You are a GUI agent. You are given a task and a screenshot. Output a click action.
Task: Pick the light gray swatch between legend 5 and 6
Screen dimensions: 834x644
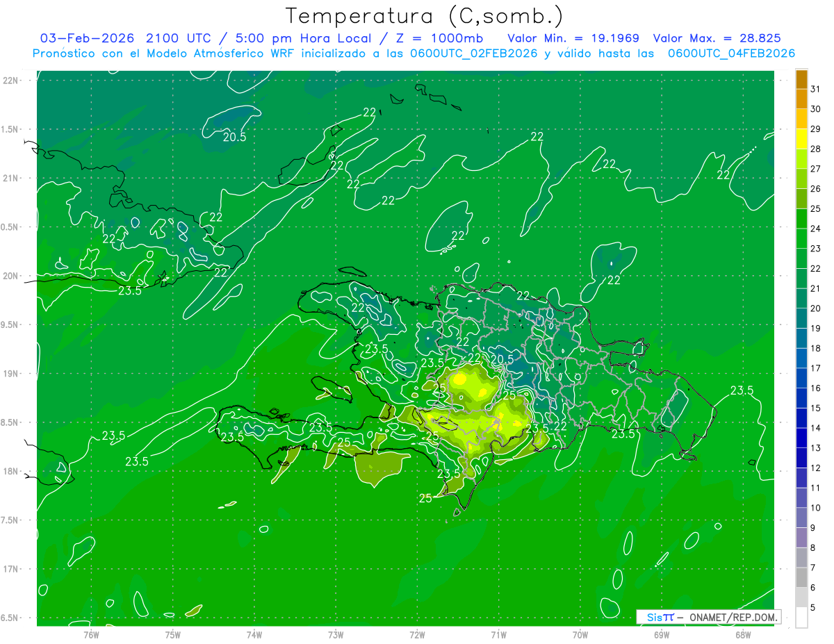click(x=801, y=597)
